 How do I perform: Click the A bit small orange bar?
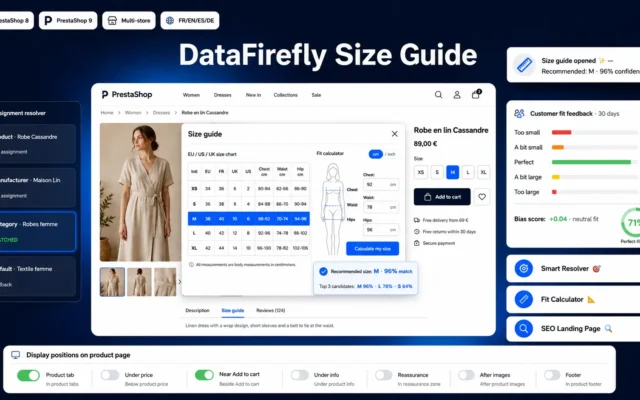point(558,147)
